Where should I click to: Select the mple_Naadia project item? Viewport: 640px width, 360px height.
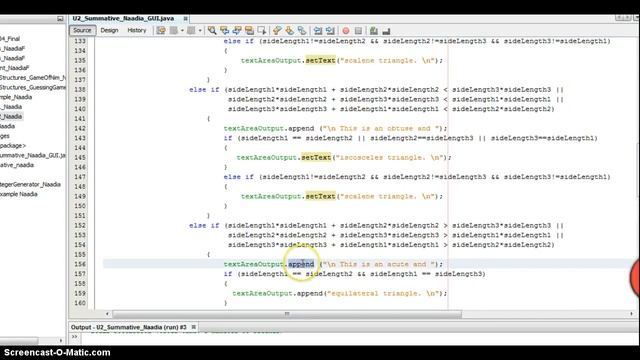coord(16,97)
